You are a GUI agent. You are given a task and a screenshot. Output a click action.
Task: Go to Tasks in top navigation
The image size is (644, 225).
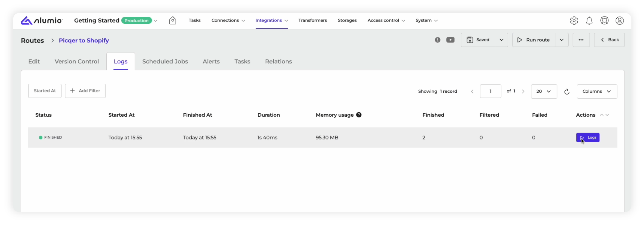[195, 20]
